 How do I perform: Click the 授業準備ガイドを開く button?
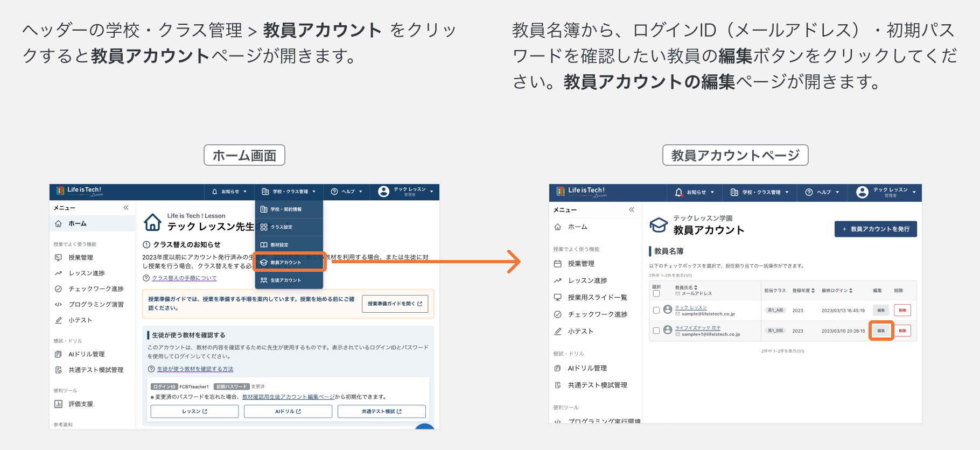tap(395, 304)
